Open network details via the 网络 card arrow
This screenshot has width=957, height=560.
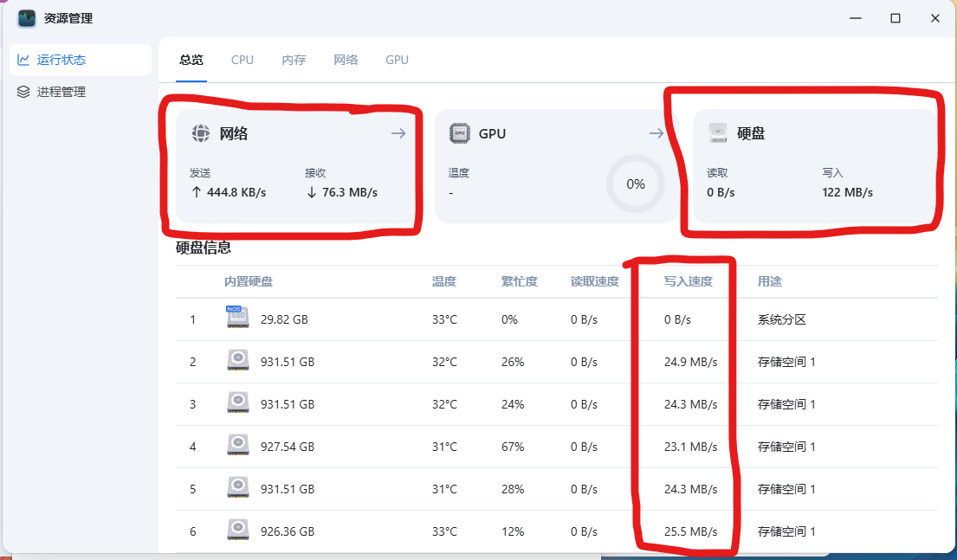pos(398,133)
